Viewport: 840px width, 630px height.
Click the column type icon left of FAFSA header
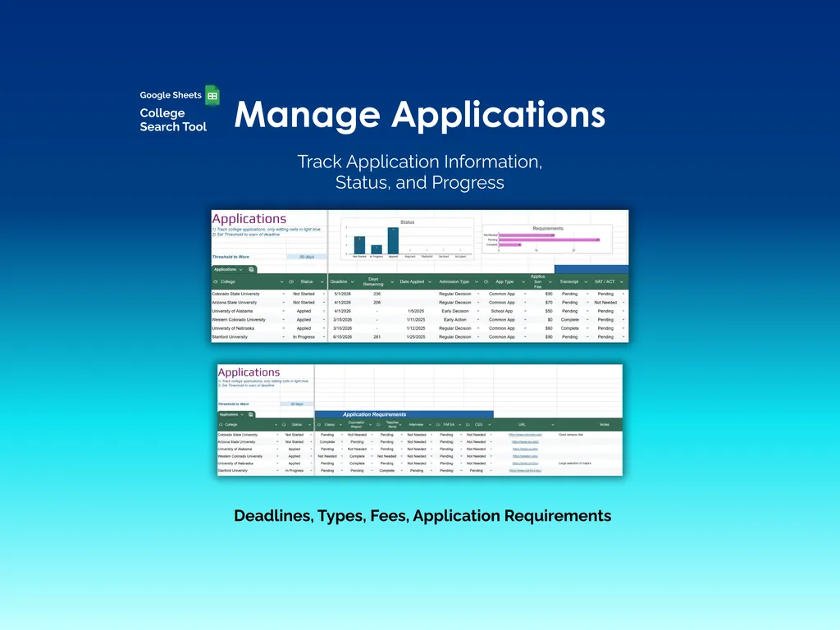click(437, 424)
